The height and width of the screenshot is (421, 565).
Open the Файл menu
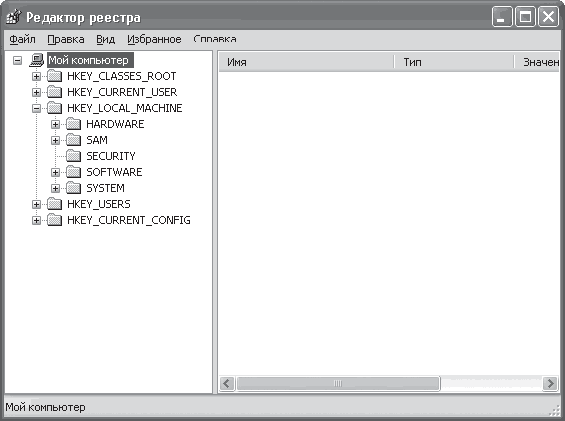click(22, 39)
